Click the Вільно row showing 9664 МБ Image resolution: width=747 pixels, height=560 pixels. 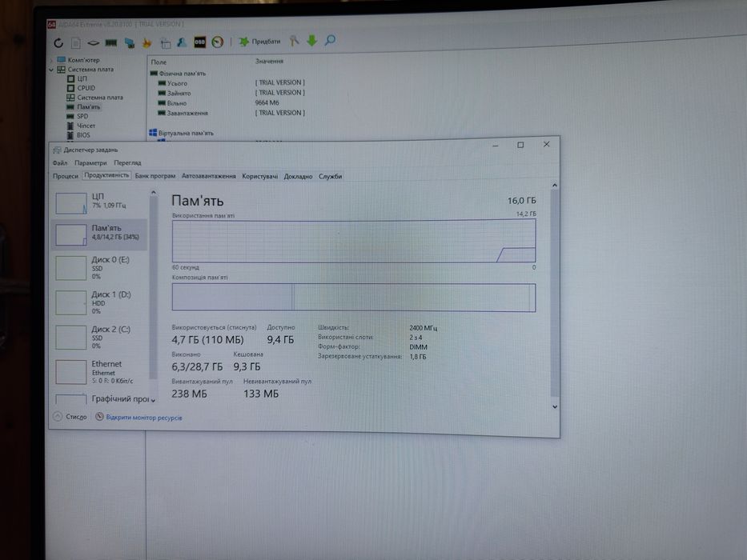pos(219,103)
